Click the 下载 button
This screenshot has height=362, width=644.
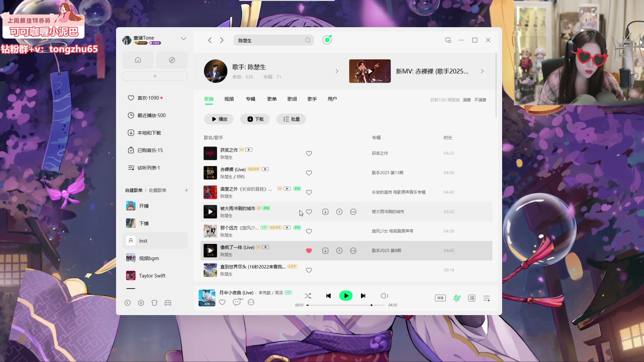point(255,119)
